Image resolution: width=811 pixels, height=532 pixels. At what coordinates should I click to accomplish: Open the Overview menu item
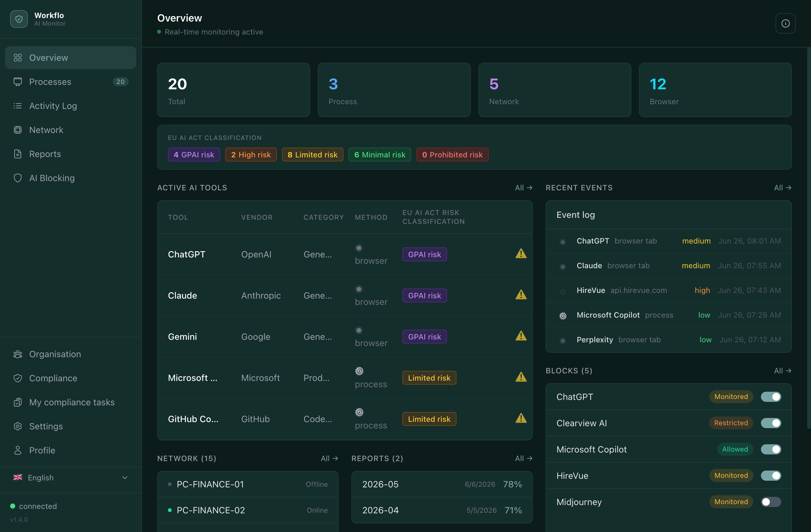[71, 58]
